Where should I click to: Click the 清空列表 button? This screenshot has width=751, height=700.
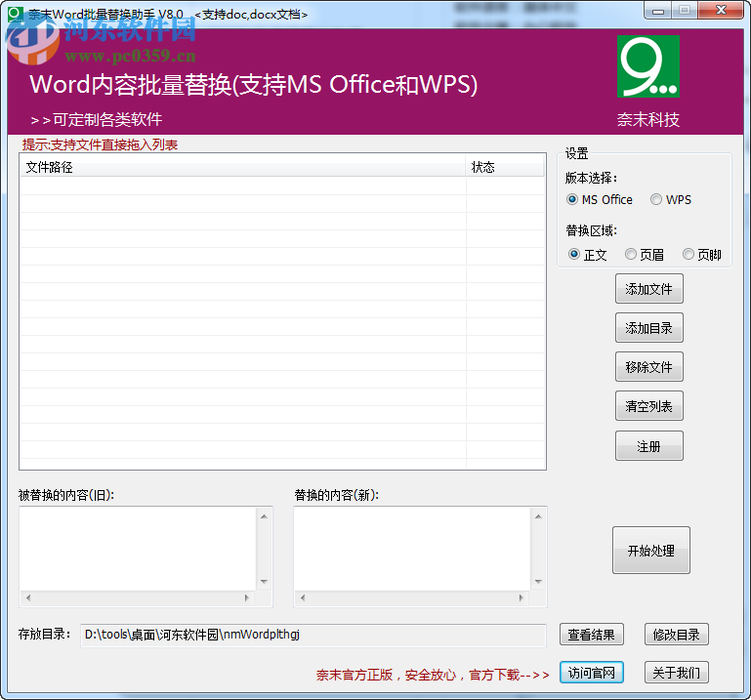pyautogui.click(x=649, y=406)
